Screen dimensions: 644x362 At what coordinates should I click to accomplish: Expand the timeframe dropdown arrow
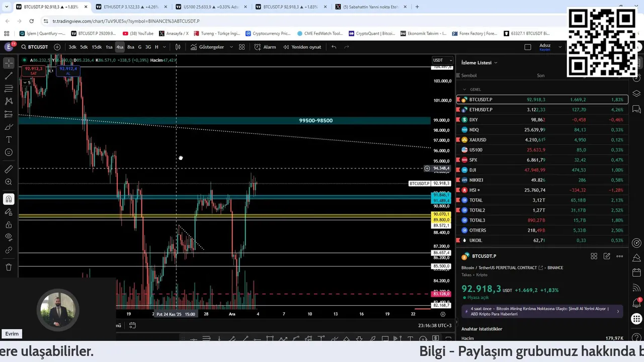click(164, 47)
